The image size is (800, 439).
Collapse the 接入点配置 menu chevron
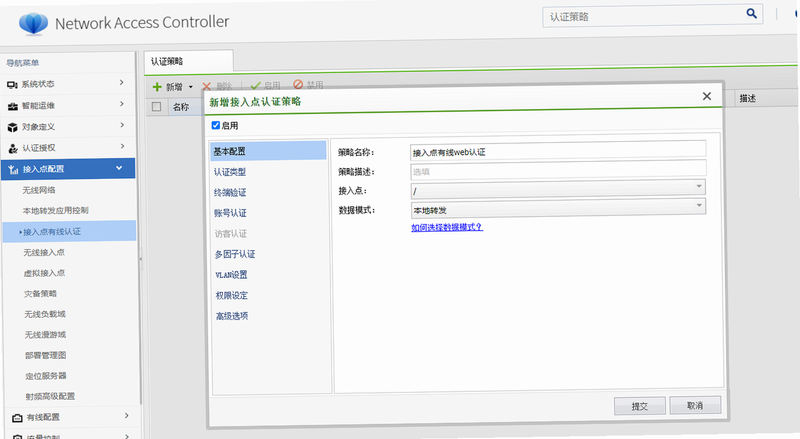pos(119,168)
